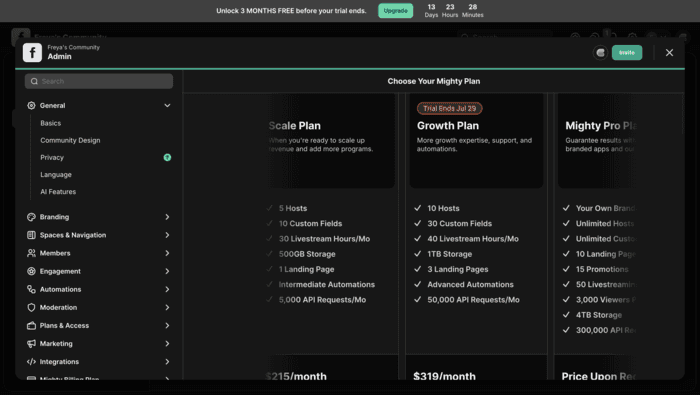Click the Moderation shield icon

click(31, 307)
